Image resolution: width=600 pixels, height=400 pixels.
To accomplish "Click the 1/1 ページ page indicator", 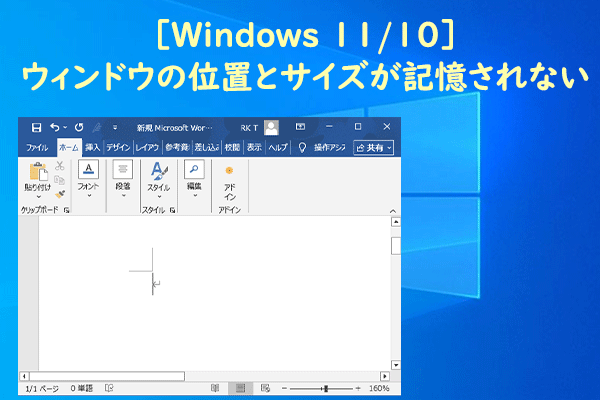I will [42, 389].
